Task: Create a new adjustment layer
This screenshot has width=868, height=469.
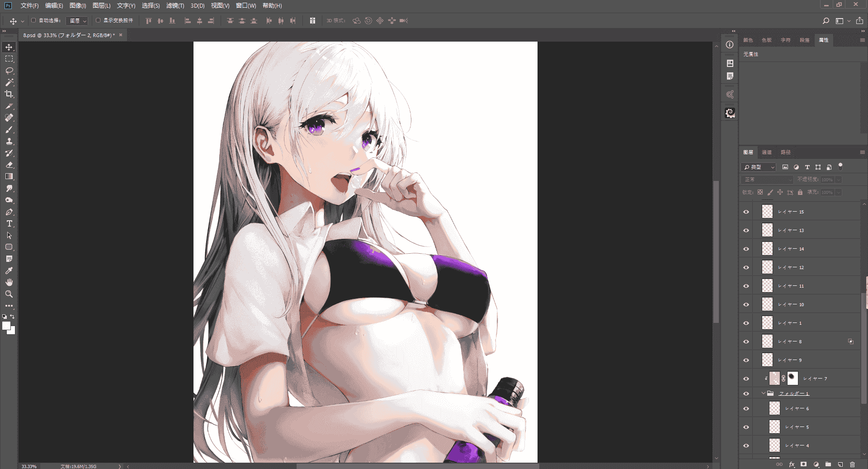Action: tap(816, 464)
